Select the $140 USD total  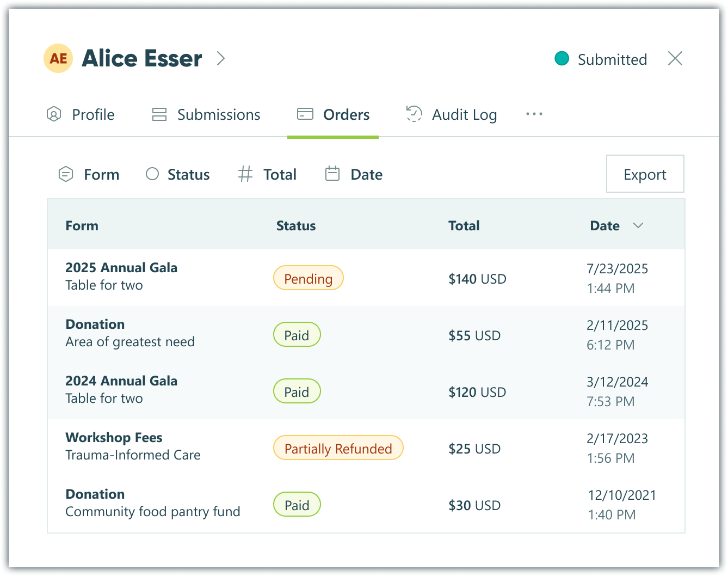pos(477,279)
